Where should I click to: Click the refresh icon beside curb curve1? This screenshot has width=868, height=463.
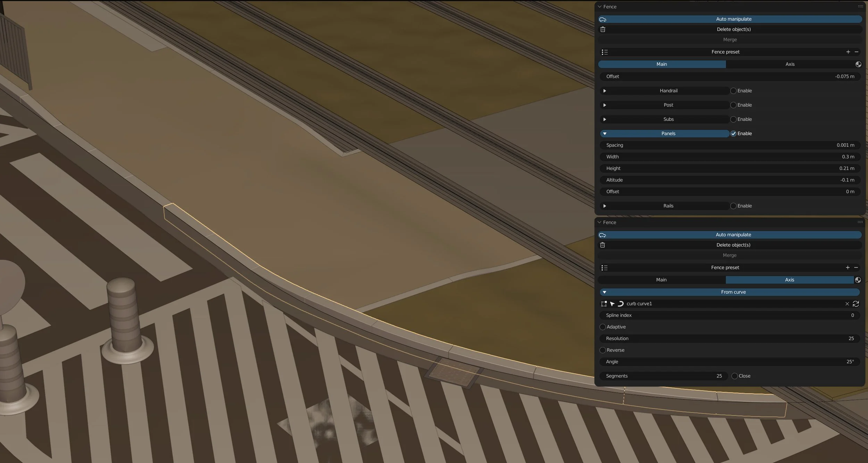[x=856, y=304]
